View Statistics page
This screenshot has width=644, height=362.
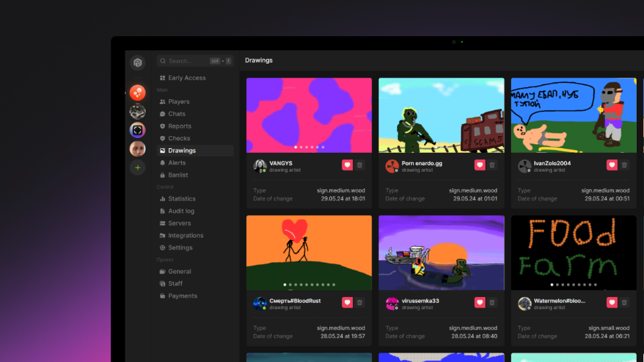click(x=195, y=198)
